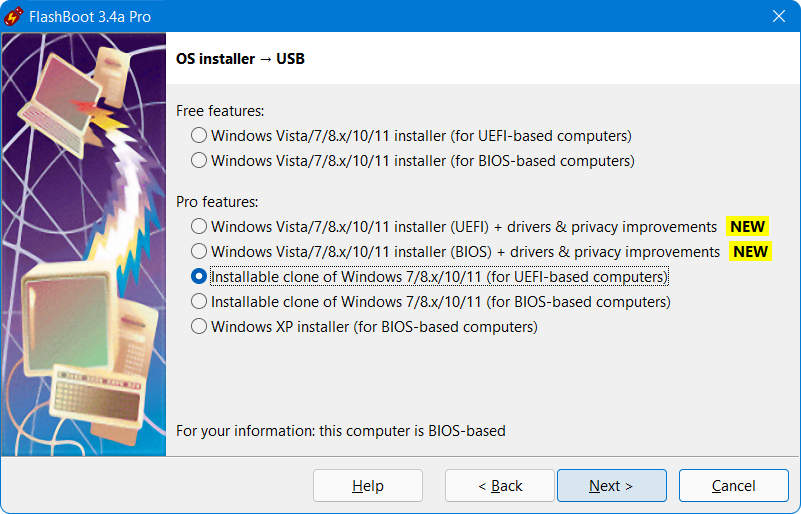The width and height of the screenshot is (801, 514).
Task: Choose BIOS installer with drivers & privacy improvements
Action: pos(199,252)
